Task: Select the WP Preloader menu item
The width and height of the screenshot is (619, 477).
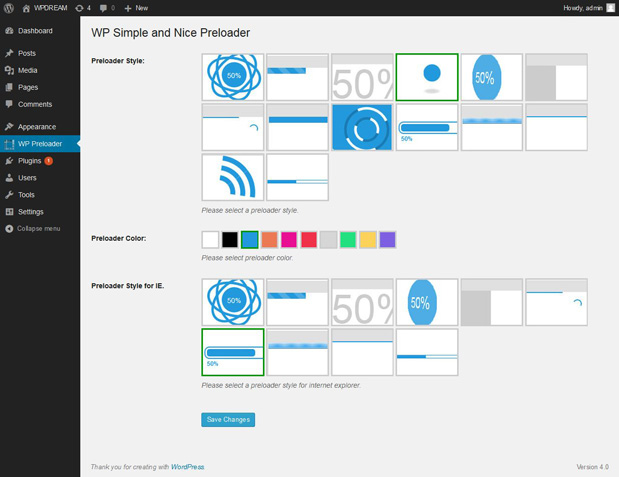Action: (x=40, y=144)
